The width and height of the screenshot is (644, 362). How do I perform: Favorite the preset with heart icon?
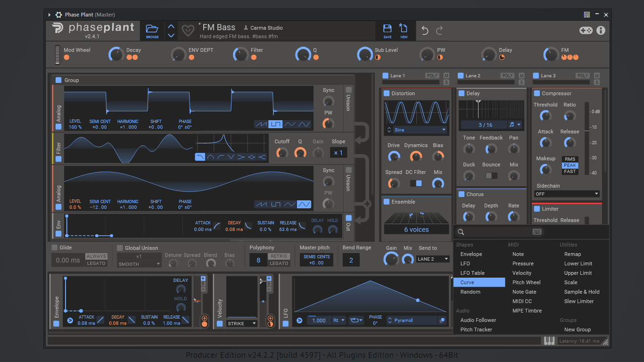pyautogui.click(x=188, y=31)
